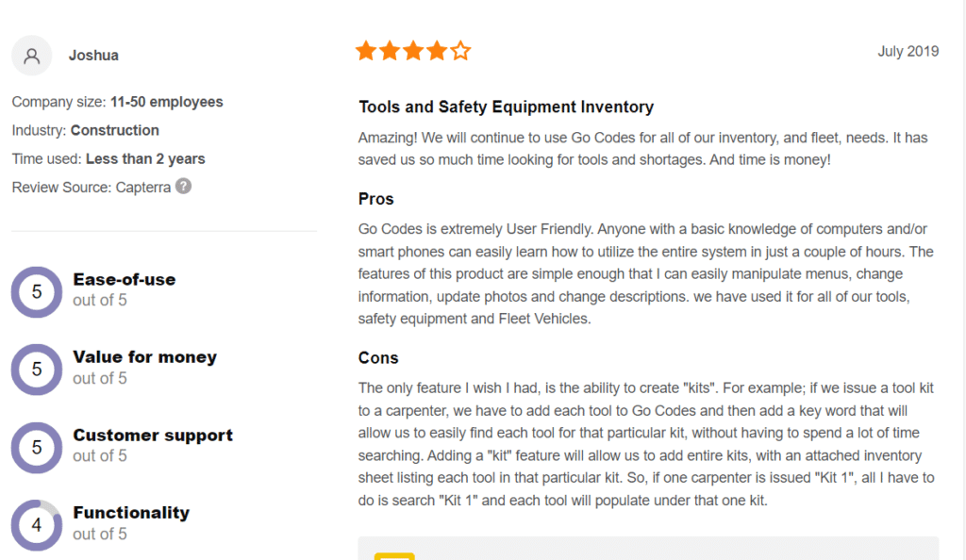966x560 pixels.
Task: Click the Customer support score circle
Action: [x=37, y=448]
